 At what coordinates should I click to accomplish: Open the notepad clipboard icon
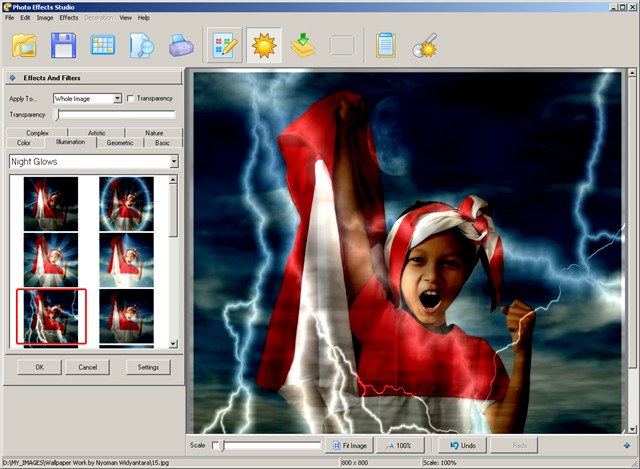[386, 45]
